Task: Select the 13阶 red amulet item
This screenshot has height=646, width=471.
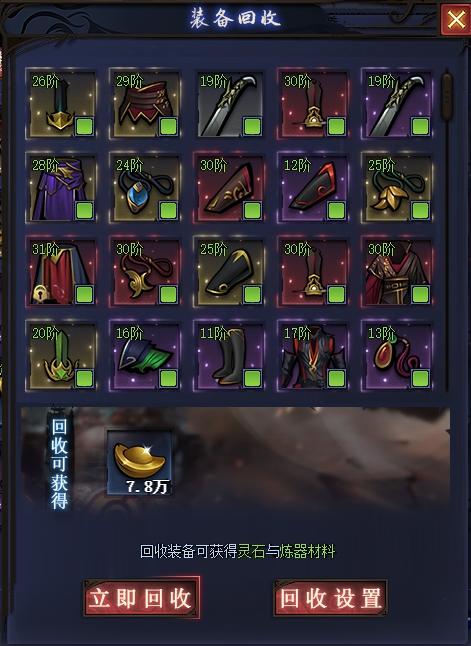Action: 397,356
